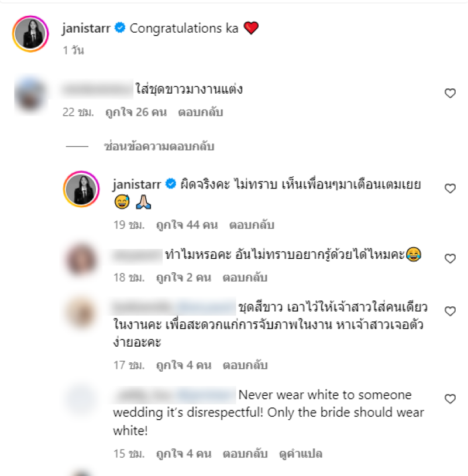This screenshot has width=468, height=476.
Task: Heart the 'Never wear white' comment
Action: pyautogui.click(x=450, y=399)
